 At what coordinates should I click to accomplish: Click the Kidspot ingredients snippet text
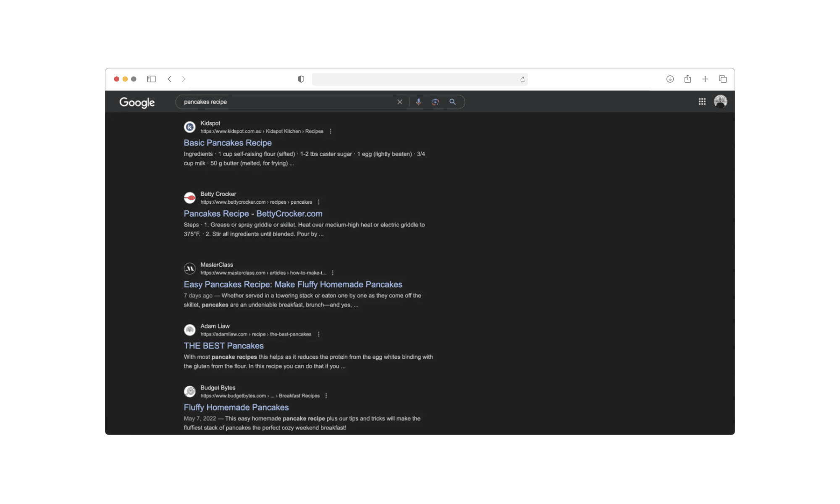pos(304,159)
